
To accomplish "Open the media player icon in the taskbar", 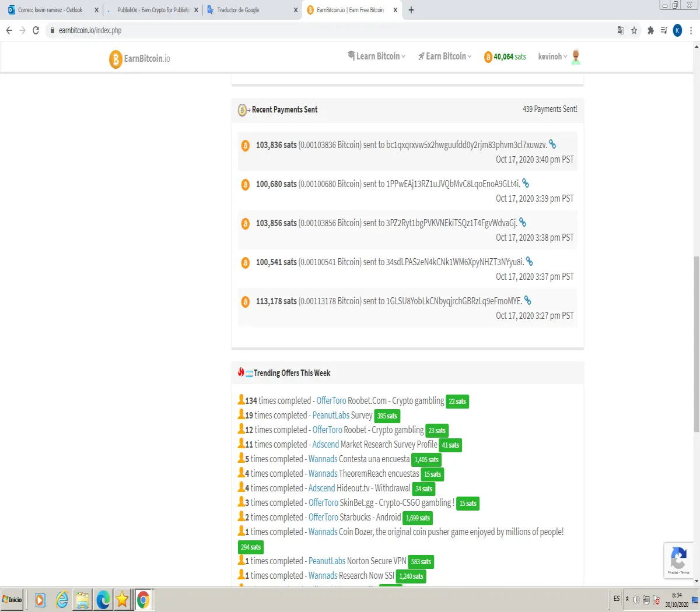I will (x=40, y=600).
